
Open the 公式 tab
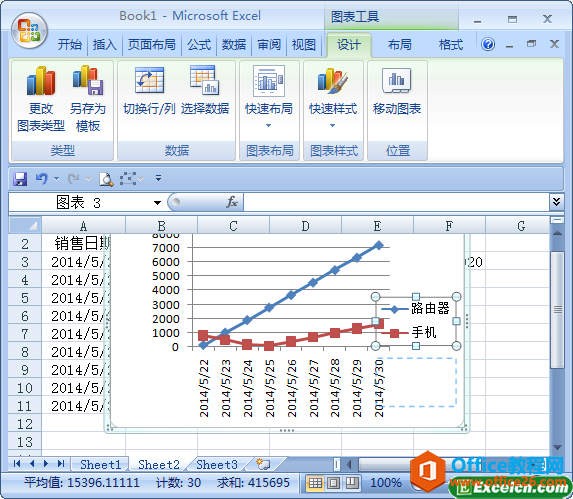coord(199,45)
